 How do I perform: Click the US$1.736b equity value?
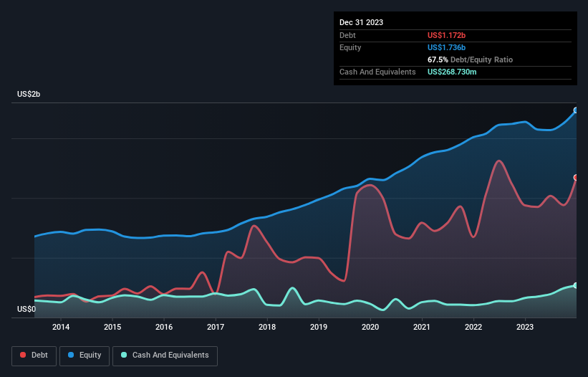446,47
